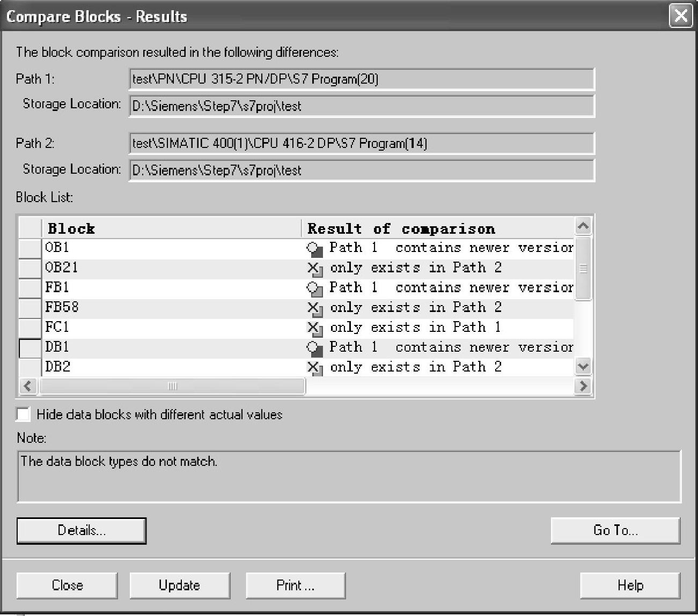
Task: Click the block list scroll right arrow
Action: 583,386
